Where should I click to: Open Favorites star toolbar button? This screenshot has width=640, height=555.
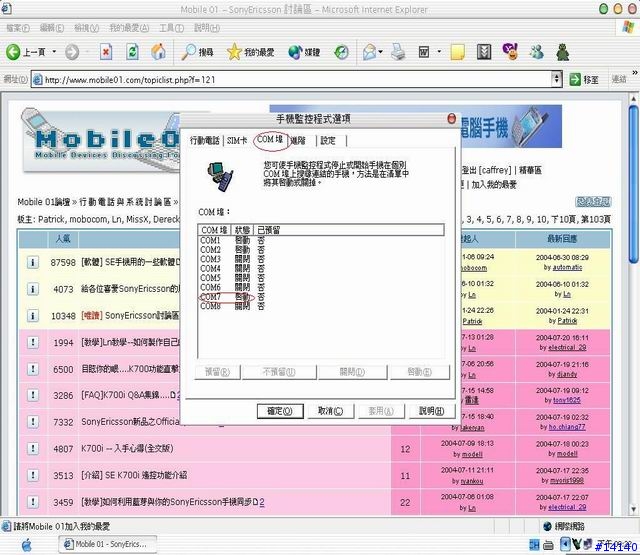coord(251,52)
